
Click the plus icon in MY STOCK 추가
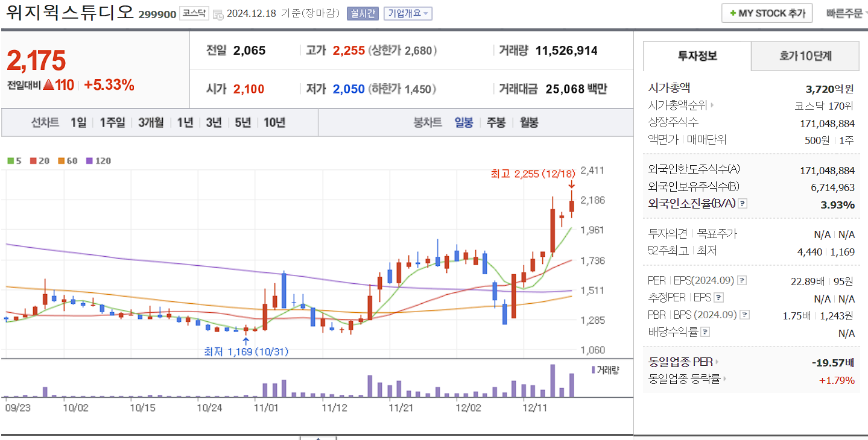(732, 13)
